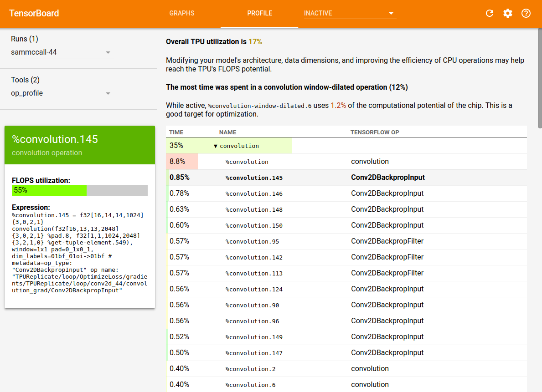Select the %convolution.150 row
The height and width of the screenshot is (392, 542).
pos(346,225)
